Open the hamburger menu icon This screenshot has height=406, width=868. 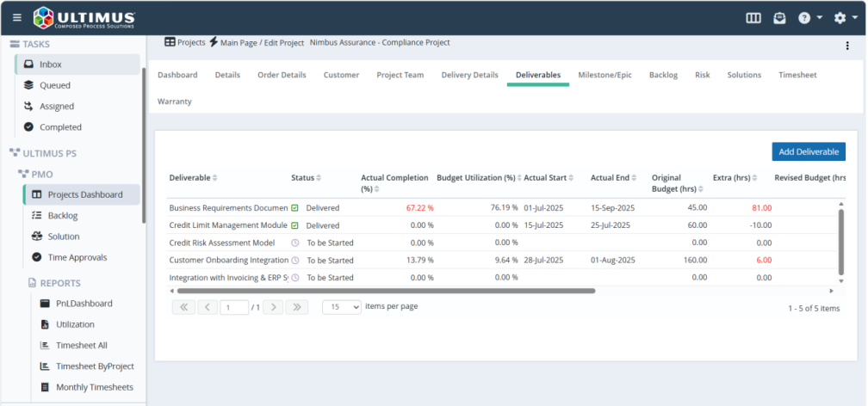click(17, 18)
